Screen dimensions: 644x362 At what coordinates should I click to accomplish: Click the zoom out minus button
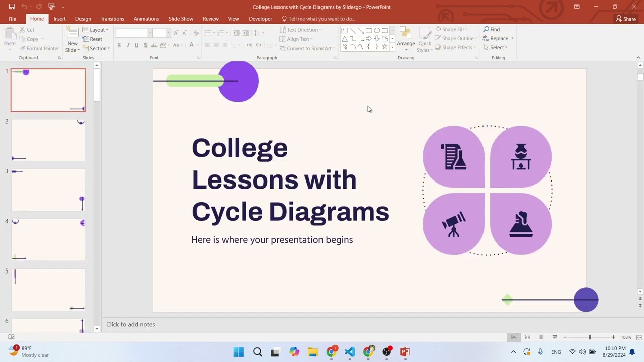(x=565, y=337)
